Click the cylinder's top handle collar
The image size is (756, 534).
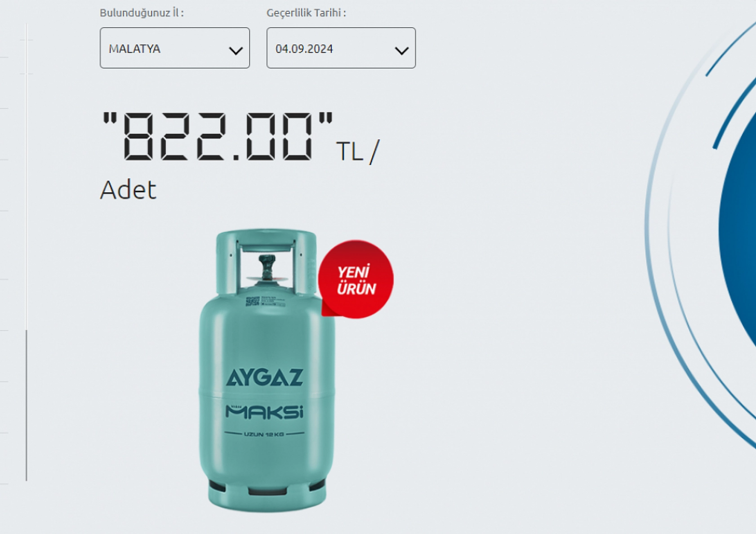point(266,261)
